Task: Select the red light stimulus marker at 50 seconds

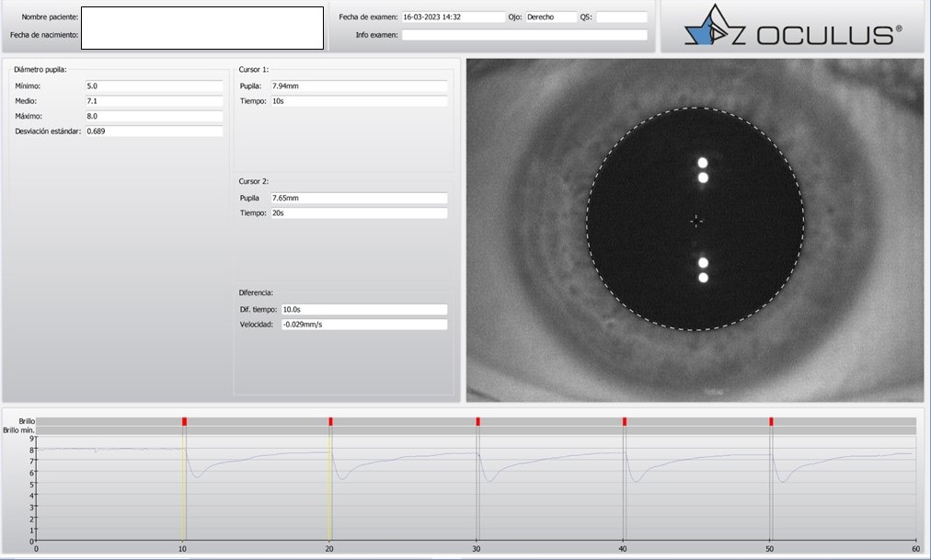Action: [771, 421]
